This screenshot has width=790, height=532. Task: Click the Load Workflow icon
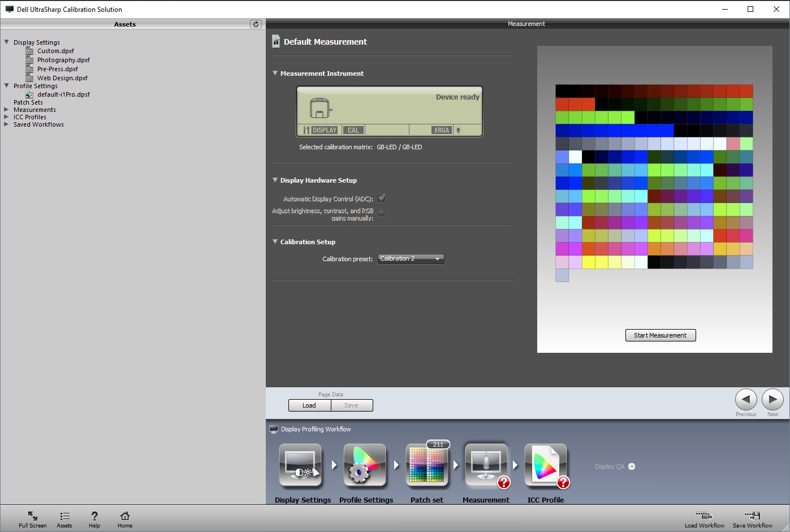pos(704,516)
